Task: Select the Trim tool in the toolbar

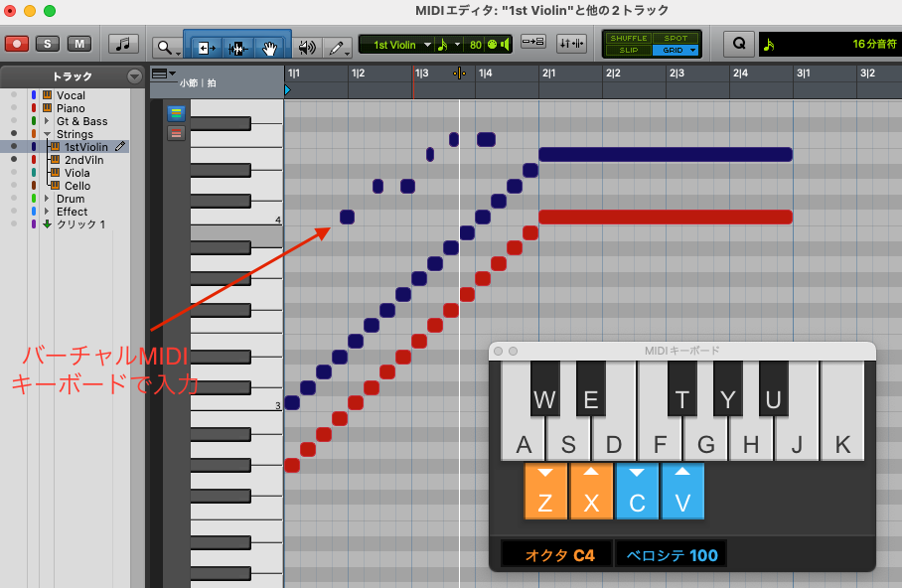Action: pyautogui.click(x=206, y=48)
